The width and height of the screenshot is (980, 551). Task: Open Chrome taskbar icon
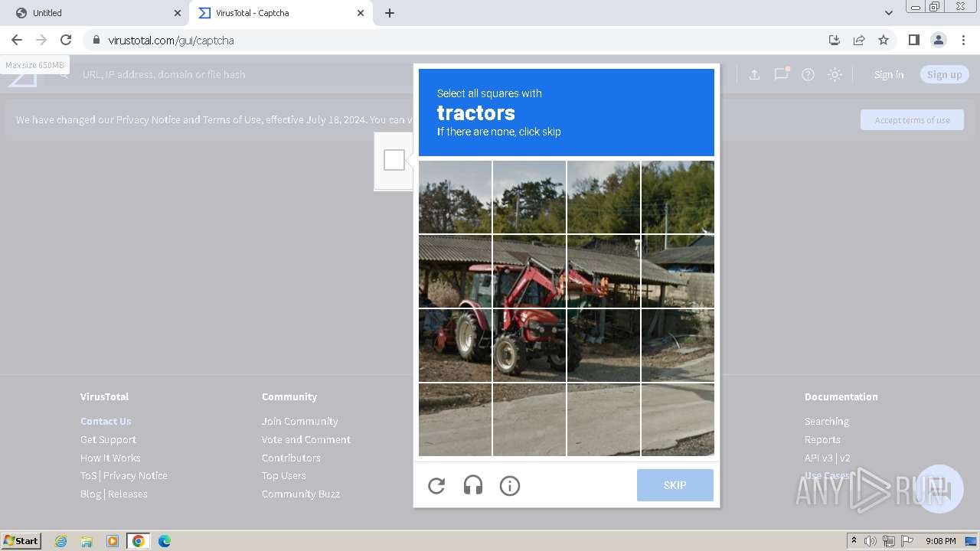tap(138, 541)
